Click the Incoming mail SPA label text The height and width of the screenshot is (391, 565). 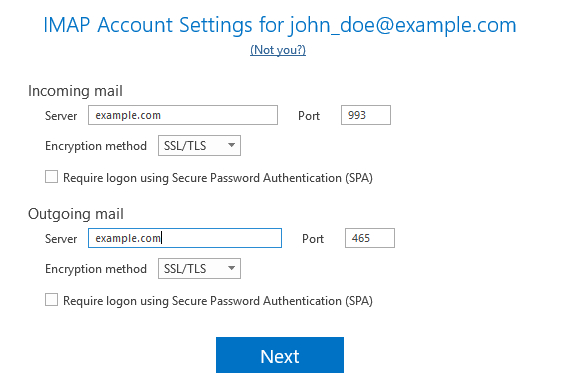(x=218, y=178)
